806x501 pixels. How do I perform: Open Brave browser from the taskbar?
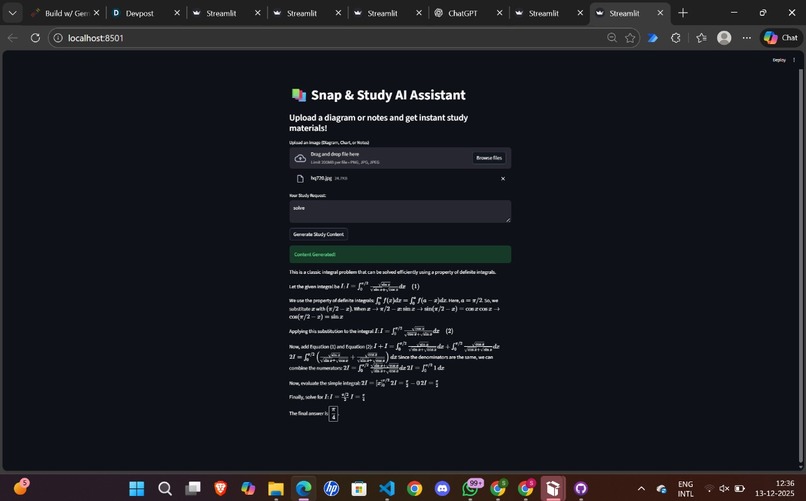point(221,488)
